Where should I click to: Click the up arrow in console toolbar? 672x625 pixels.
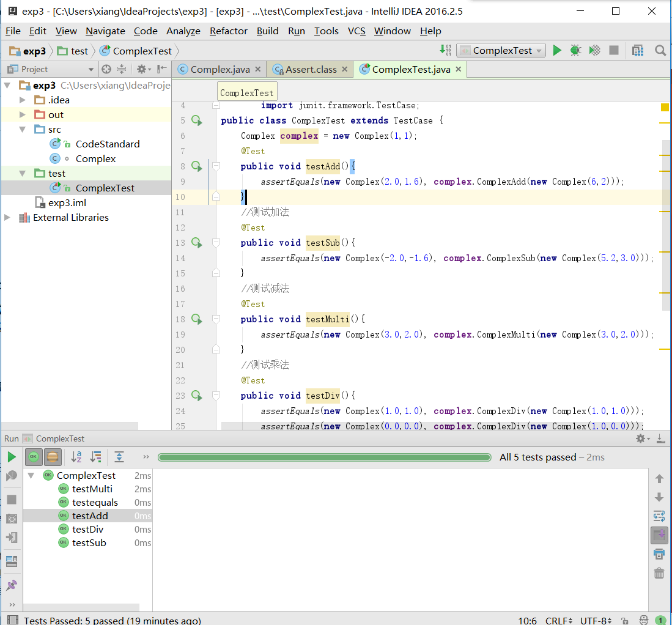tap(659, 479)
